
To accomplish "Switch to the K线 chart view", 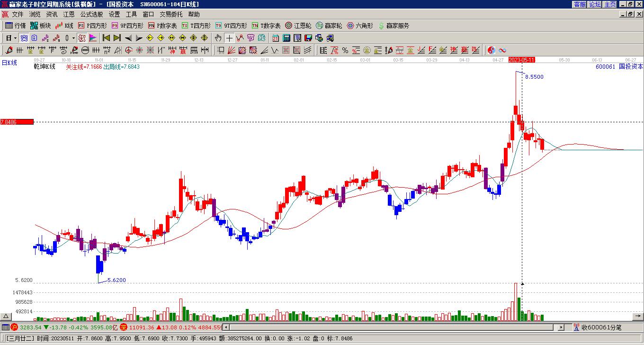I will (64, 26).
